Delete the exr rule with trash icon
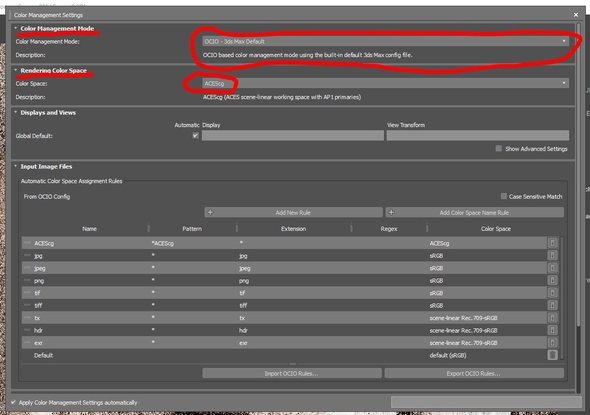The height and width of the screenshot is (415, 590). pos(552,342)
